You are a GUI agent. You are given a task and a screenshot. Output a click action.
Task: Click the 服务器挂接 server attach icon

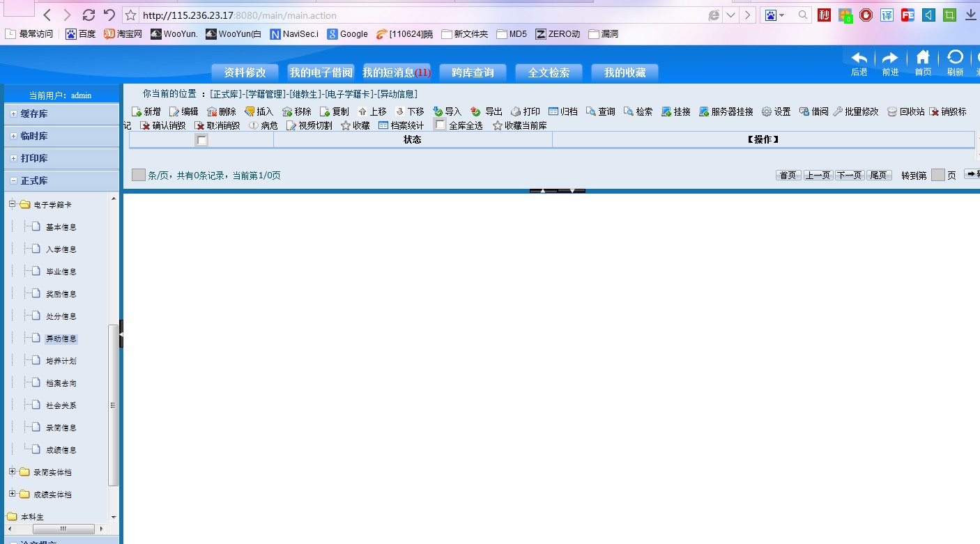704,111
